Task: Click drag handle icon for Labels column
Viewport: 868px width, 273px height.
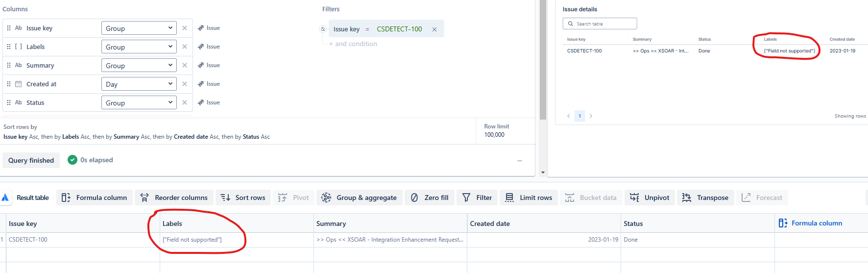Action: pos(9,47)
